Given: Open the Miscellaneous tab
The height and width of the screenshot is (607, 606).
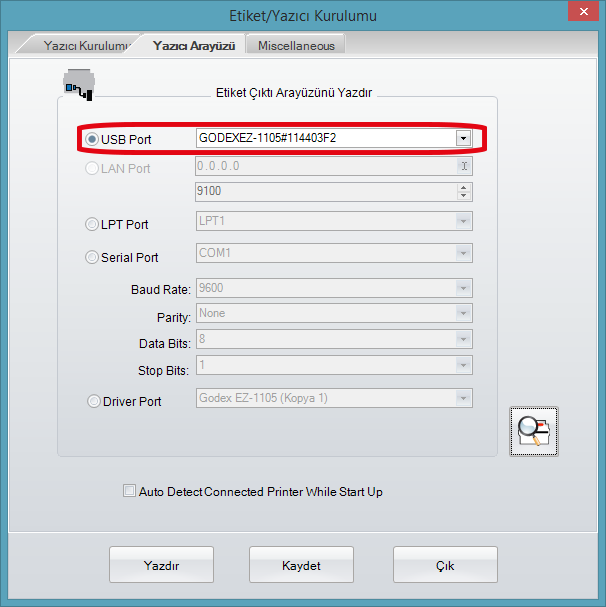Looking at the screenshot, I should (296, 46).
